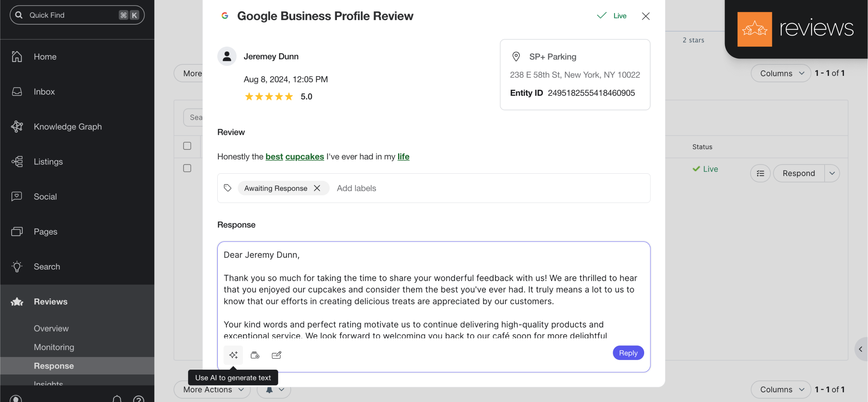Open notifications bell in sidebar footer
The image size is (868, 402).
(x=117, y=399)
